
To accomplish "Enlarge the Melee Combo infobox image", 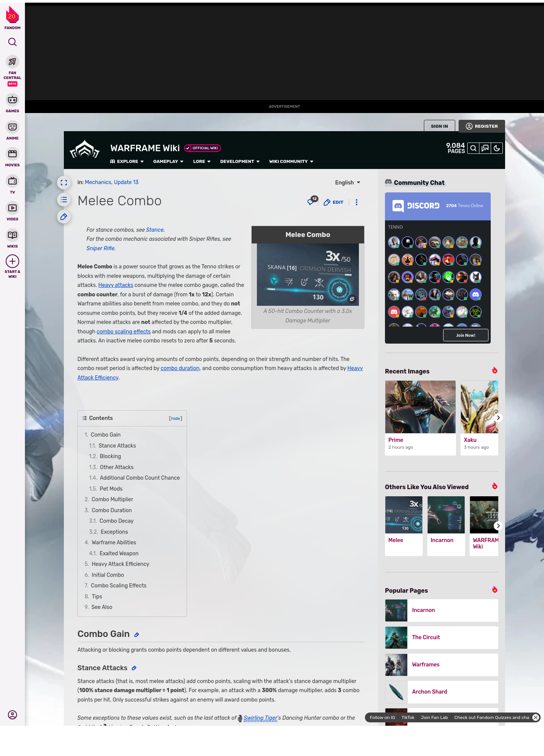I will (x=308, y=274).
